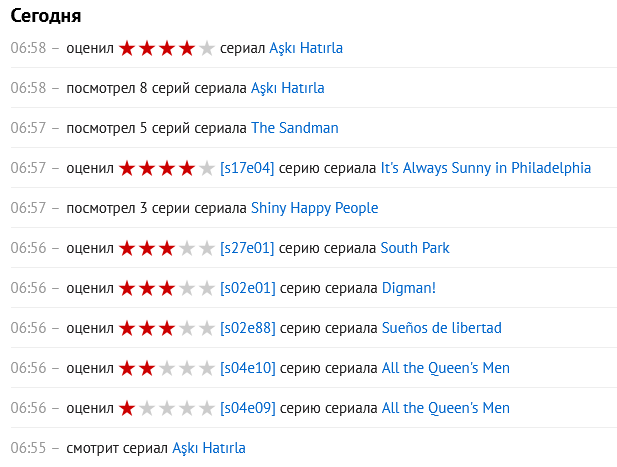Click third red star in South Park rating
The width and height of the screenshot is (617, 467).
(167, 248)
